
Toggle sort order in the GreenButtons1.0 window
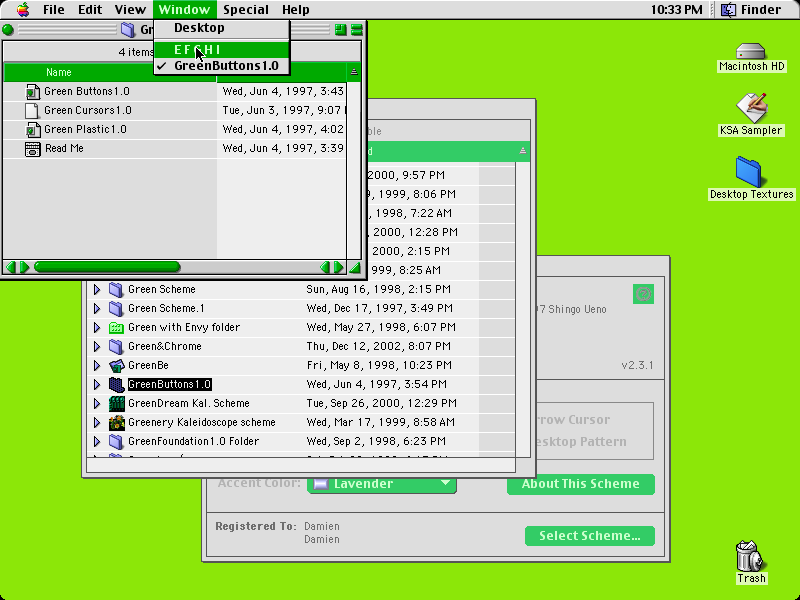354,72
